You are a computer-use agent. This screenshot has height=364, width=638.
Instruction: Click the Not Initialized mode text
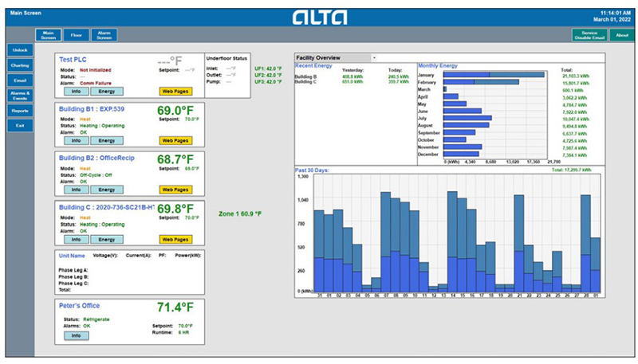(95, 70)
